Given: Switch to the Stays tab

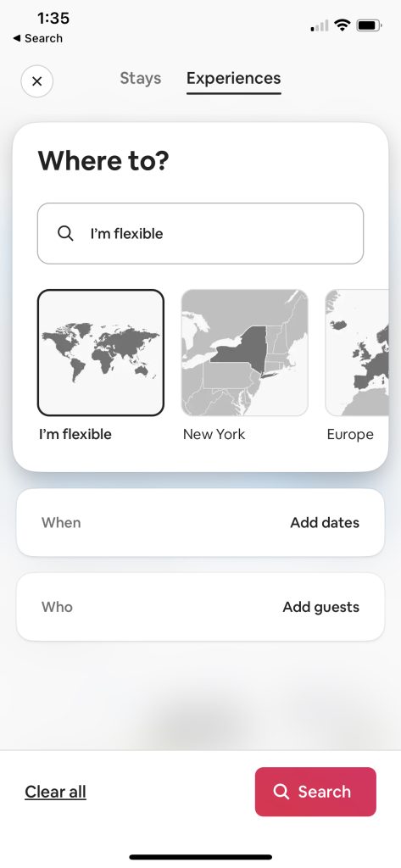Looking at the screenshot, I should (141, 78).
